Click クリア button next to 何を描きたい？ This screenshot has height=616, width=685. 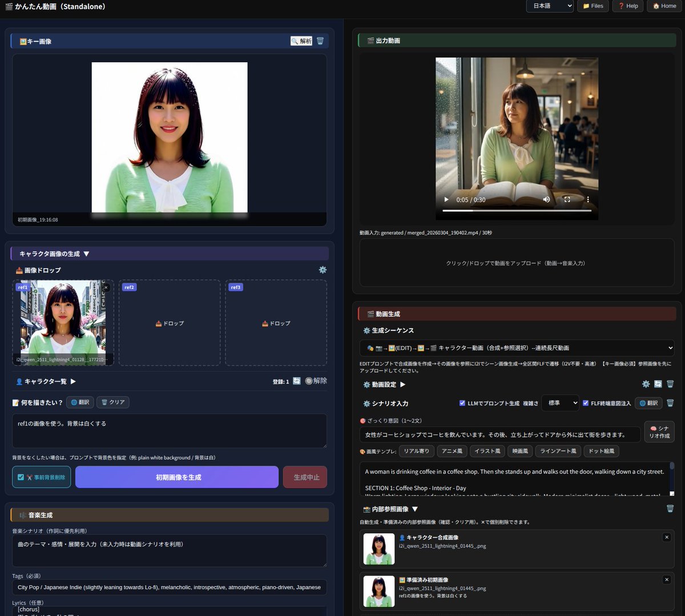click(x=112, y=402)
